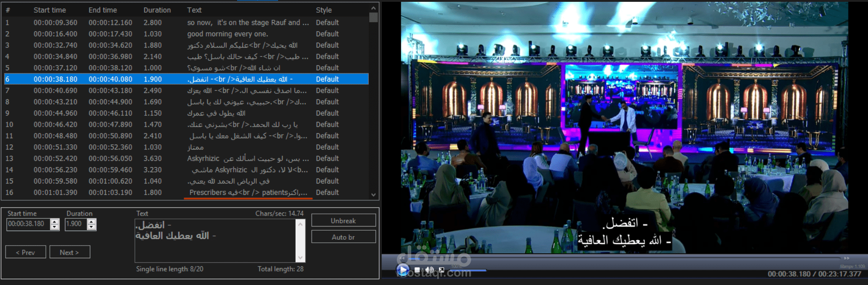Select subtitle row 12 starting 00:00:51.330
Image resolution: width=868 pixels, height=285 pixels.
pos(186,147)
